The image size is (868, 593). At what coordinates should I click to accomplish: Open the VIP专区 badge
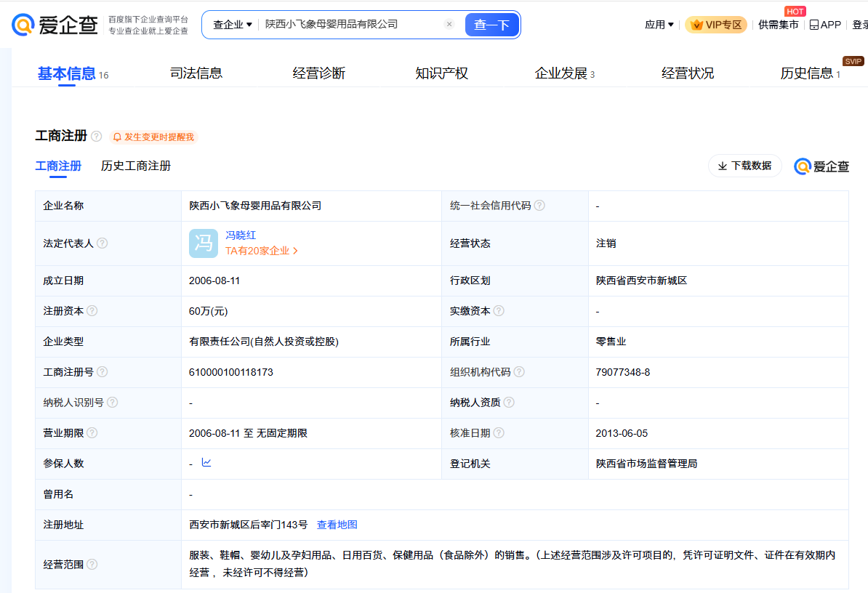click(x=716, y=25)
